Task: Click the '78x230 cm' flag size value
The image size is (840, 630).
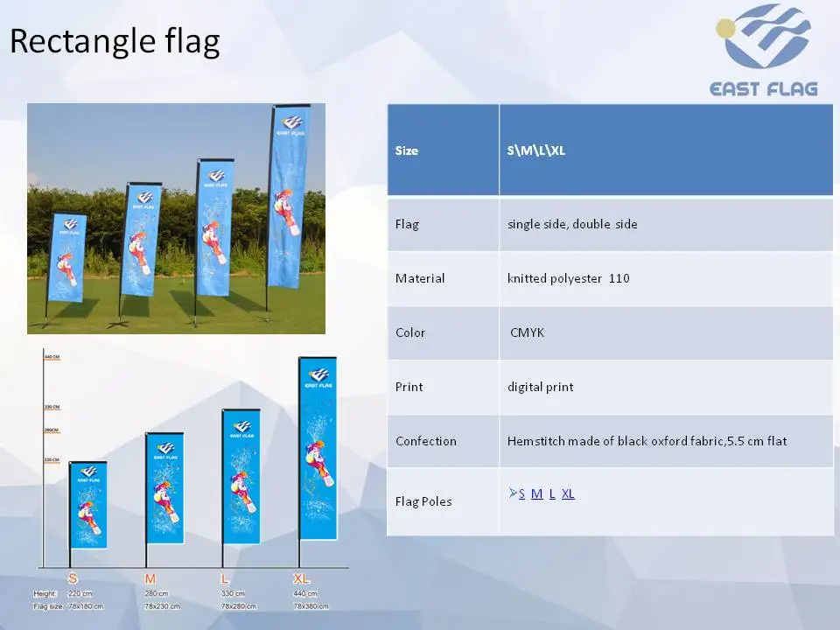Action: pos(163,606)
